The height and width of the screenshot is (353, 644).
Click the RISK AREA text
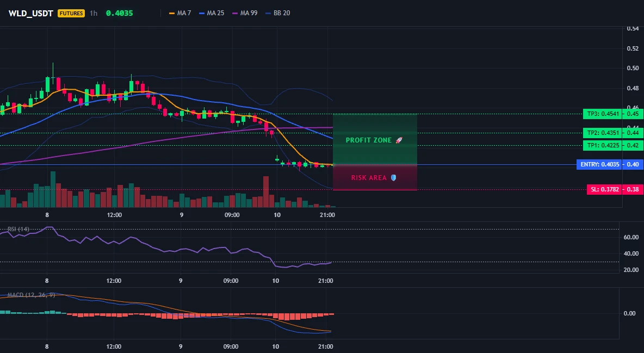click(369, 177)
